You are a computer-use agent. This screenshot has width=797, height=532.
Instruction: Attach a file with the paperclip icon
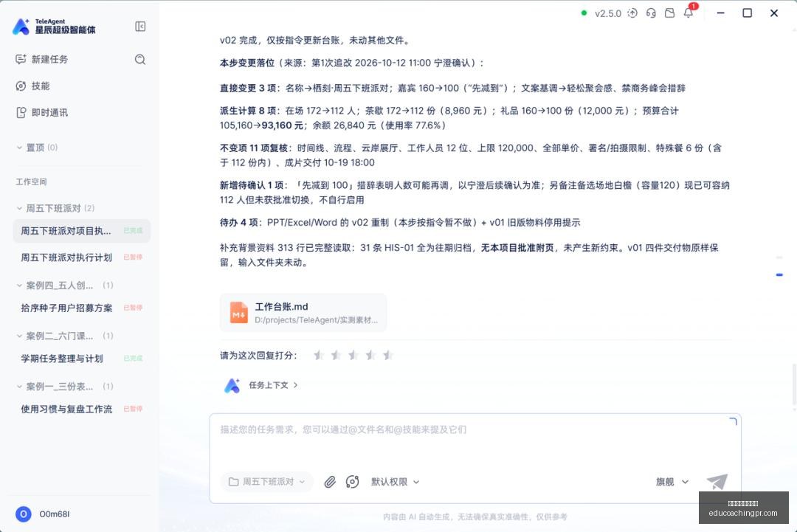point(330,482)
